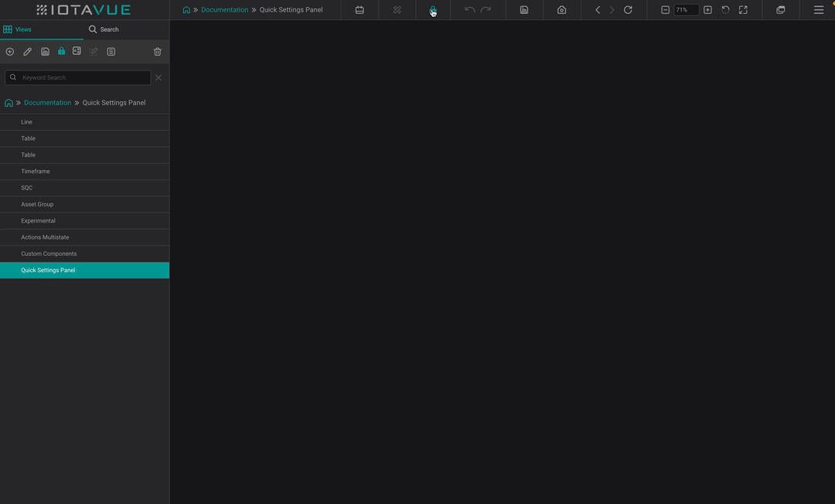Open the hamburger menu
Screen dimensions: 835x504
click(x=819, y=9)
